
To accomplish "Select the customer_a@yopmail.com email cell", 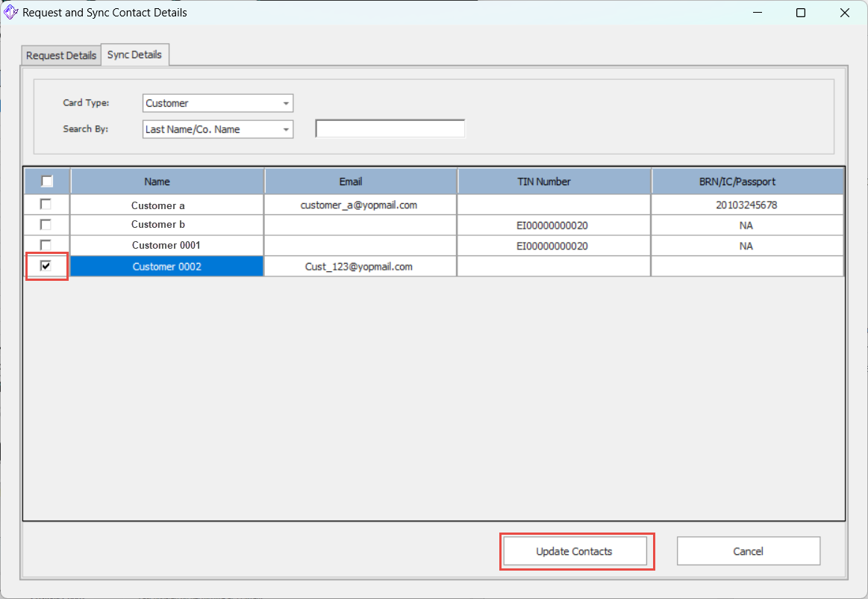I will [359, 205].
